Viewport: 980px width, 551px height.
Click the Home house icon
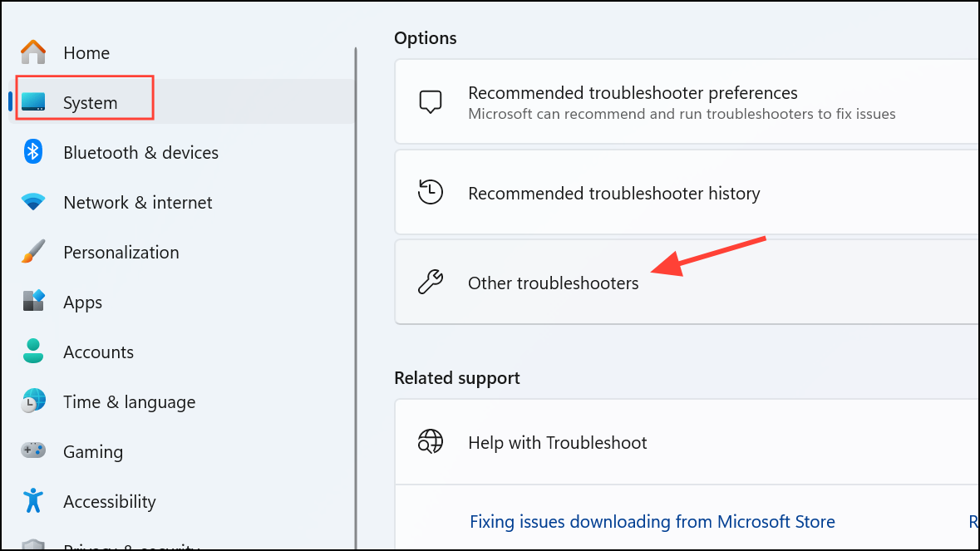pos(33,52)
